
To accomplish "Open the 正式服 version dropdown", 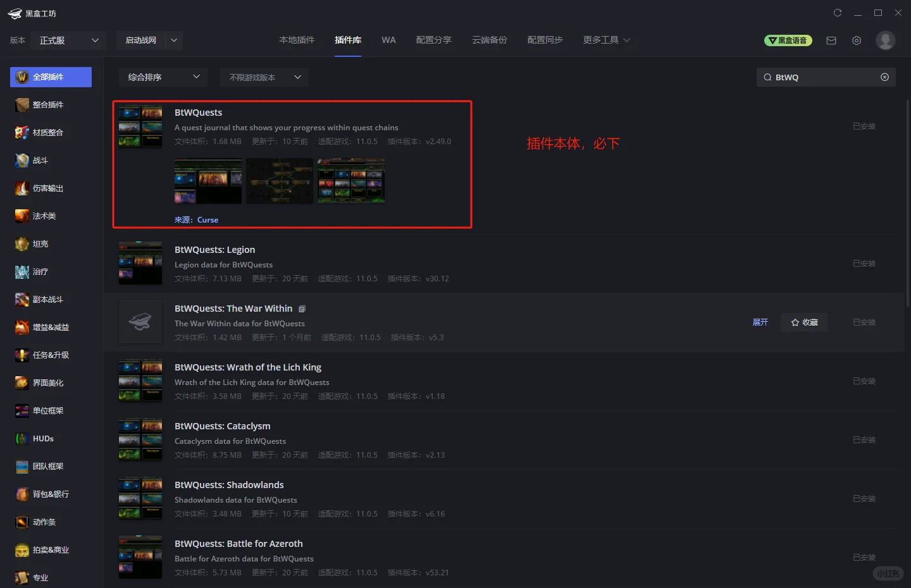I will [x=68, y=40].
